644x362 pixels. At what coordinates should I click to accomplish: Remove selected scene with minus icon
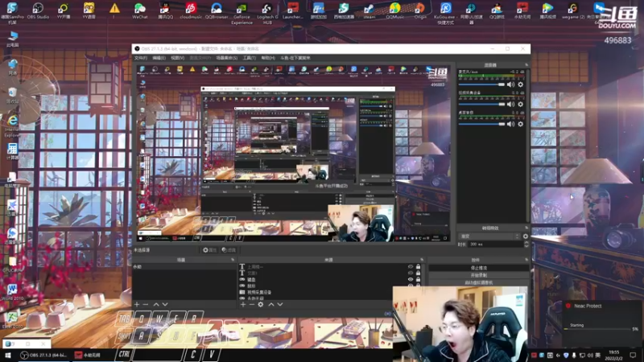click(146, 305)
